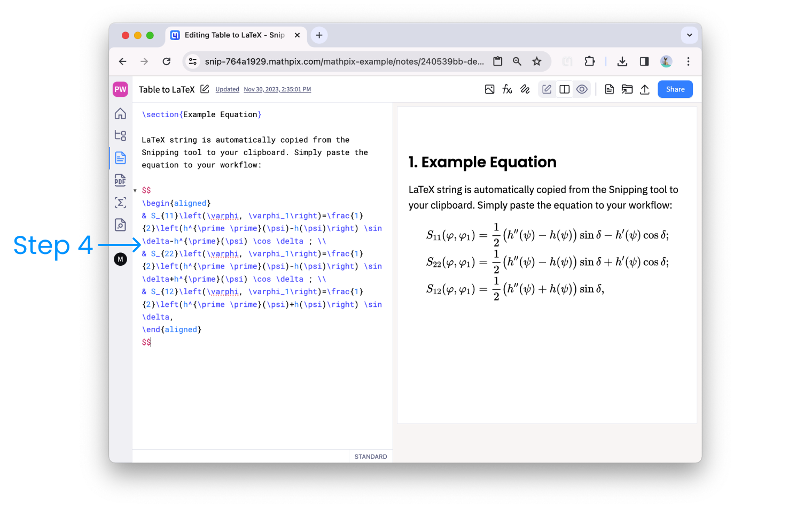
Task: Expand the tree view icon in sidebar
Action: pyautogui.click(x=120, y=135)
